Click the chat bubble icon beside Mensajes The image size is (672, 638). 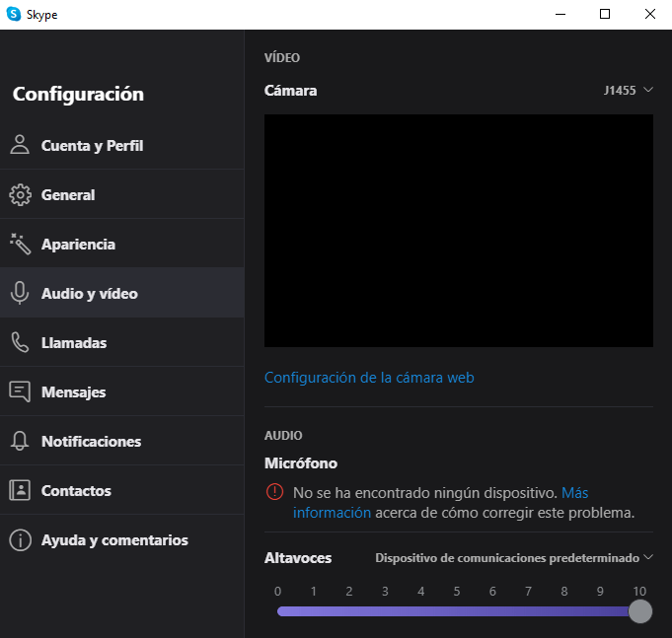20,391
